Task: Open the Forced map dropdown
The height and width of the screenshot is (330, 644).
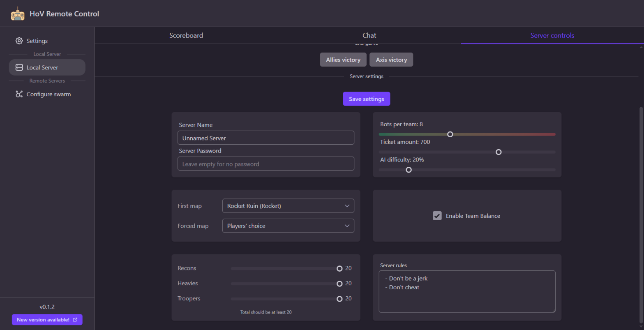Action: 288,226
